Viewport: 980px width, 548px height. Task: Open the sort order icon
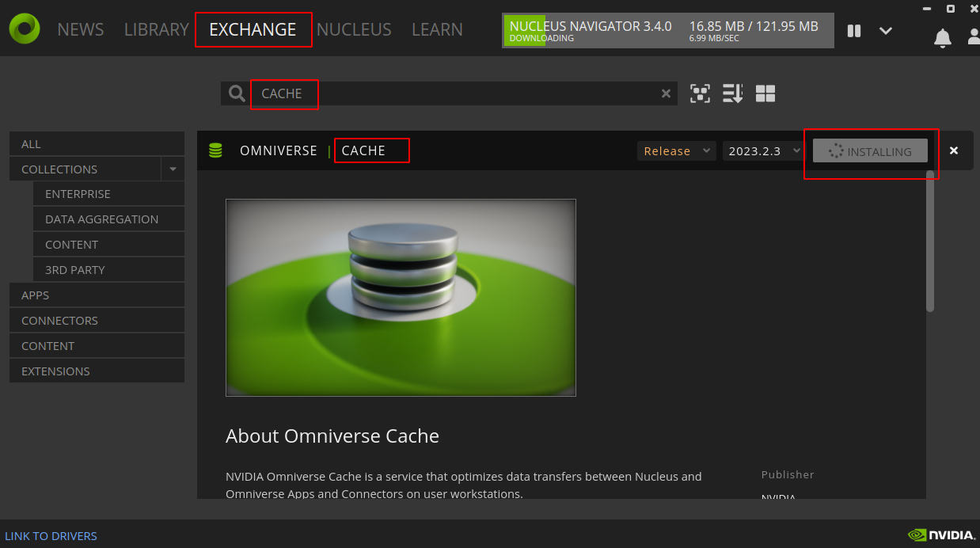733,93
